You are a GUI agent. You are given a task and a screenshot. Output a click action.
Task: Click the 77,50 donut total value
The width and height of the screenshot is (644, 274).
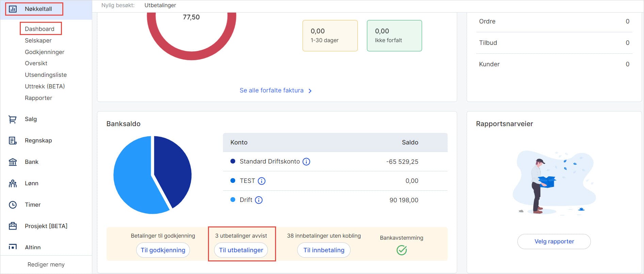click(191, 17)
